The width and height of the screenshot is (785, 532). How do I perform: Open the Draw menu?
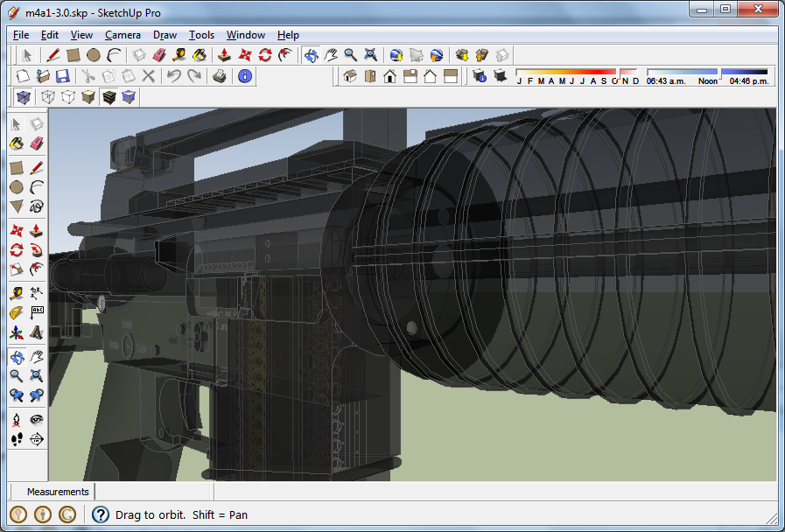point(165,35)
